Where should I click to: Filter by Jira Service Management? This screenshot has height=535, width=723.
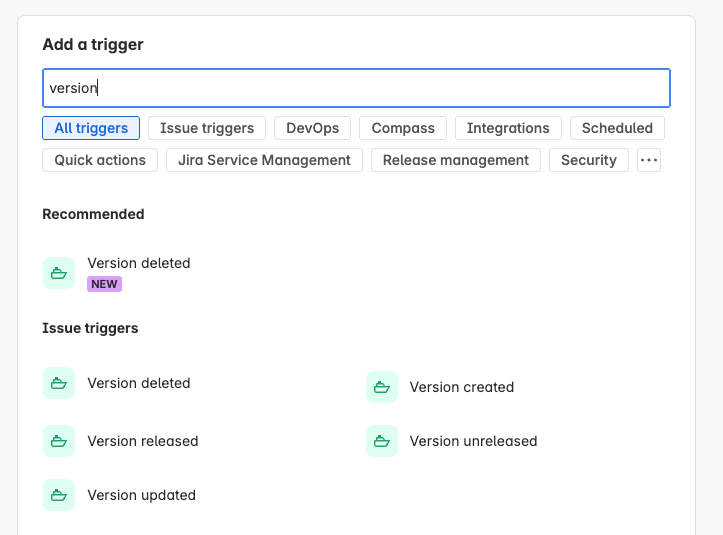(x=264, y=160)
